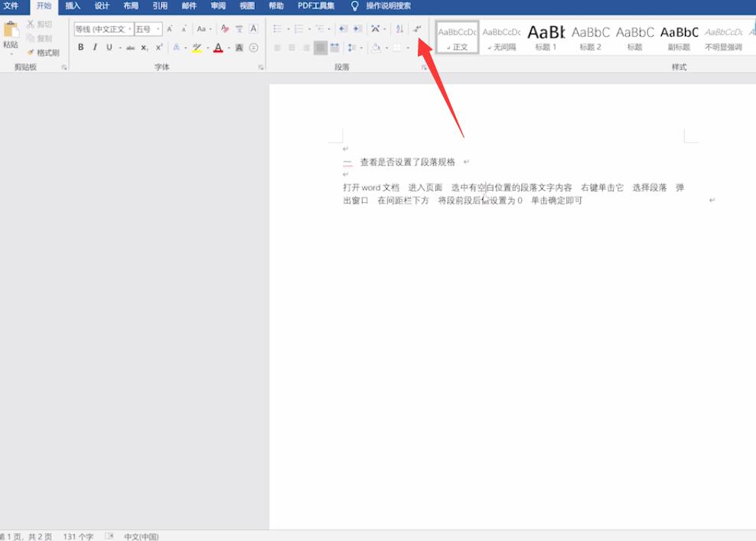
Task: Switch to the 审阅 (Review) tab
Action: click(x=218, y=6)
